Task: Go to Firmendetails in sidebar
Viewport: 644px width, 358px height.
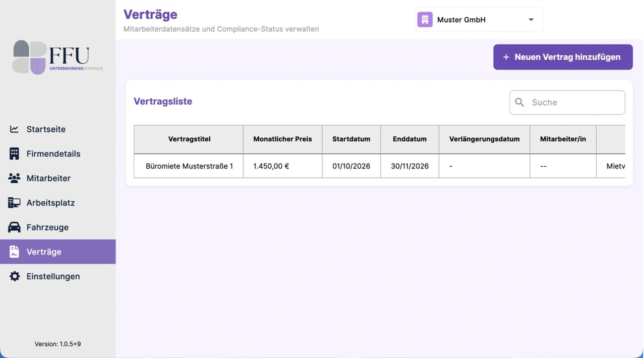Action: [58, 154]
